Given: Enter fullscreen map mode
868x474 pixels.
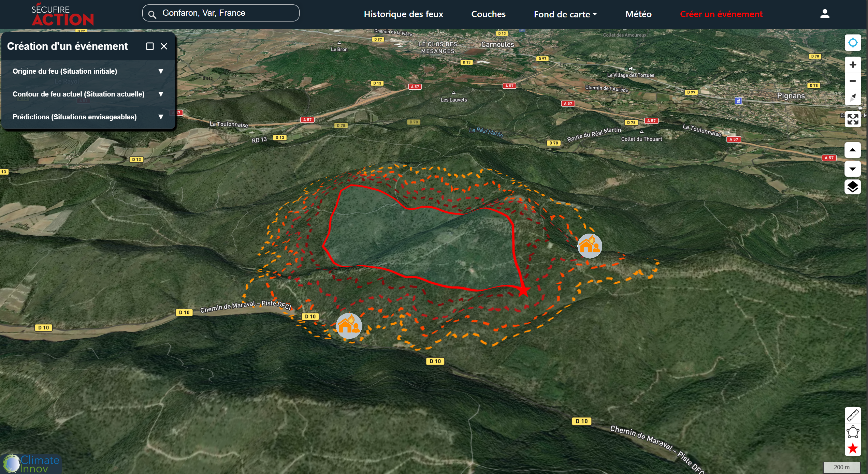Looking at the screenshot, I should (853, 119).
